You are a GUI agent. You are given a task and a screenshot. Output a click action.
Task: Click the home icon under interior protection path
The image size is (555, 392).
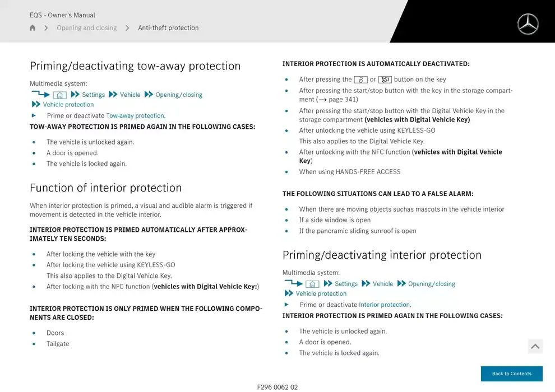[312, 284]
